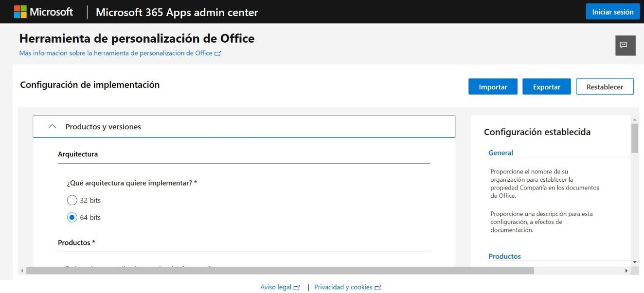
Task: Jump to General in Configuración establecida
Action: (501, 153)
